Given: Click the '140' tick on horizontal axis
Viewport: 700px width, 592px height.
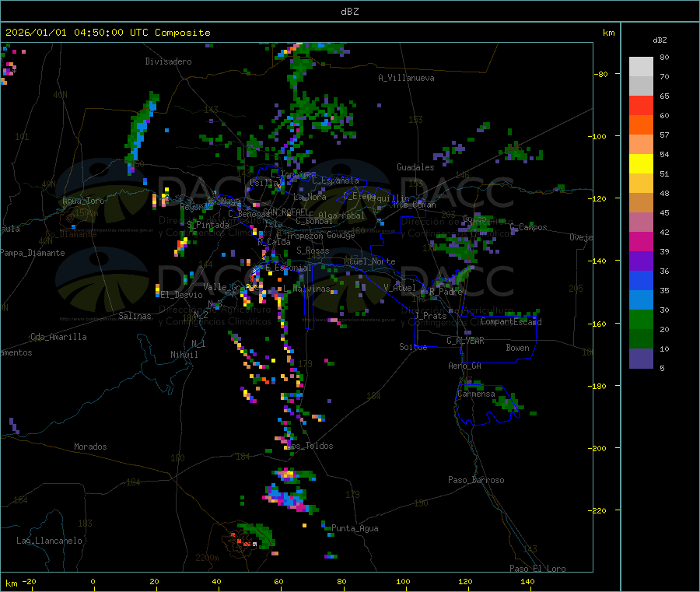Looking at the screenshot, I should (x=527, y=581).
